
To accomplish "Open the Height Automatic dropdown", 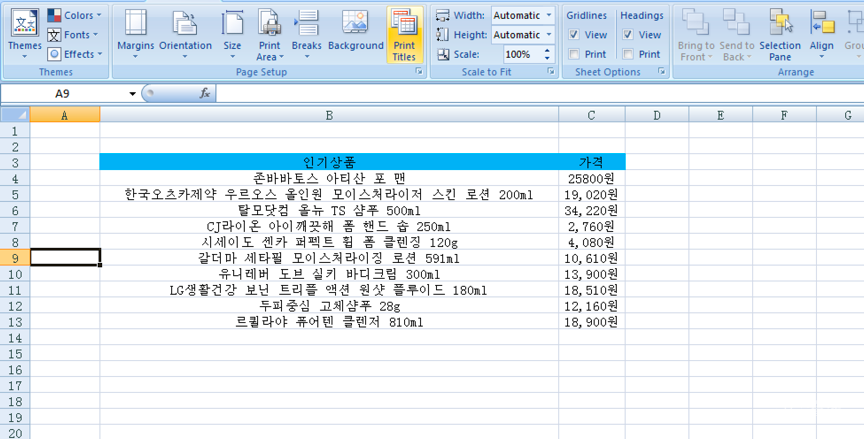I will [x=549, y=35].
